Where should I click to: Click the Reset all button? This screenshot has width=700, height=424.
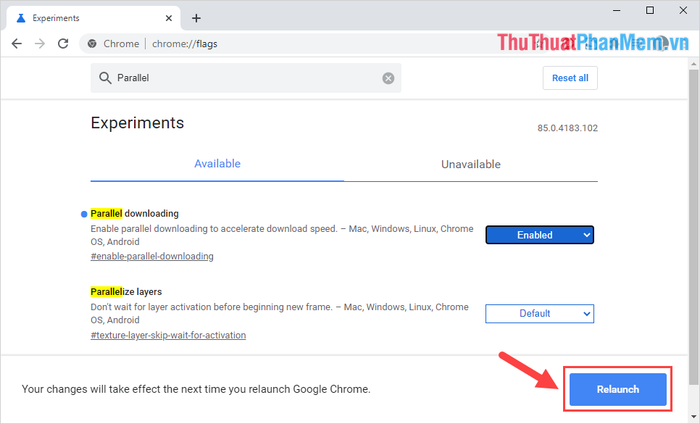pos(570,78)
